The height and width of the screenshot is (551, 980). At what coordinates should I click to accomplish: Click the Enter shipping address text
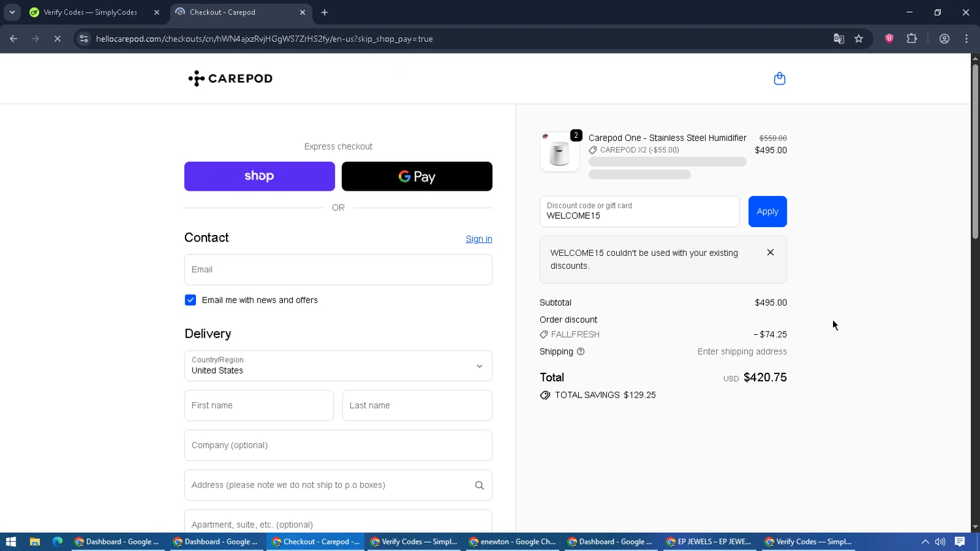742,351
